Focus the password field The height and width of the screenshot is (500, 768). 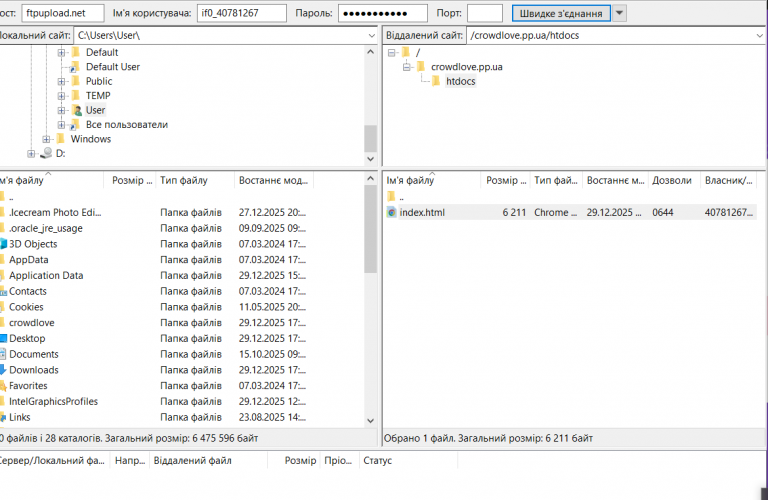click(x=383, y=13)
